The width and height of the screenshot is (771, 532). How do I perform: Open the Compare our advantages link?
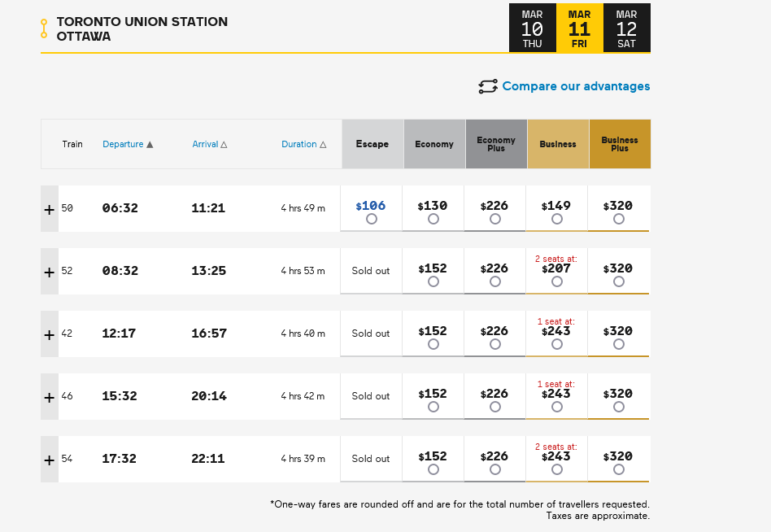pos(576,86)
